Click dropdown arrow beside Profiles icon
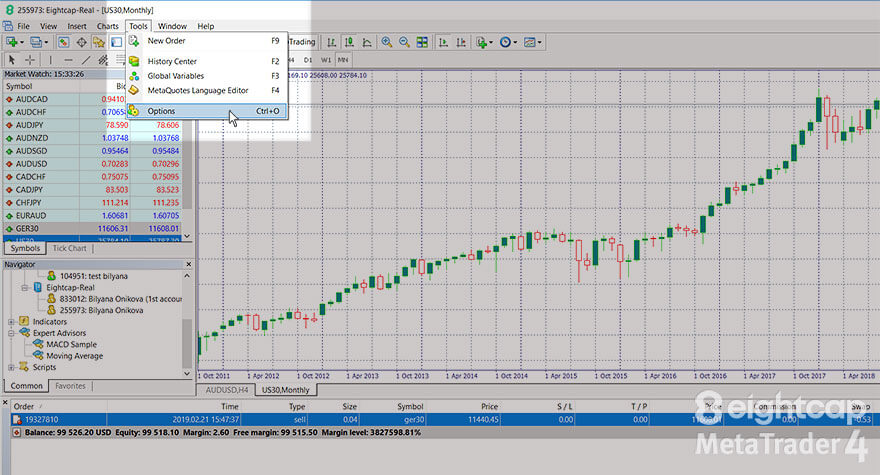Image resolution: width=880 pixels, height=475 pixels. pos(46,42)
